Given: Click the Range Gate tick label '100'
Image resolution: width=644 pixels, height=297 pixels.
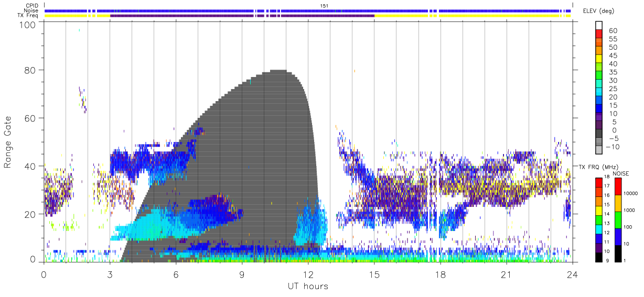Looking at the screenshot, I should (29, 25).
